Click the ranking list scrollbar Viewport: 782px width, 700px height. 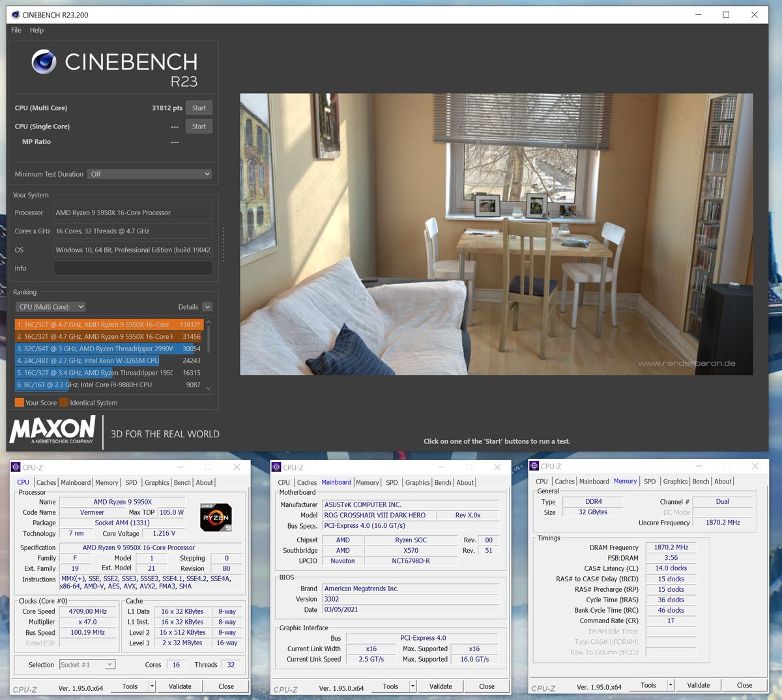pos(209,339)
